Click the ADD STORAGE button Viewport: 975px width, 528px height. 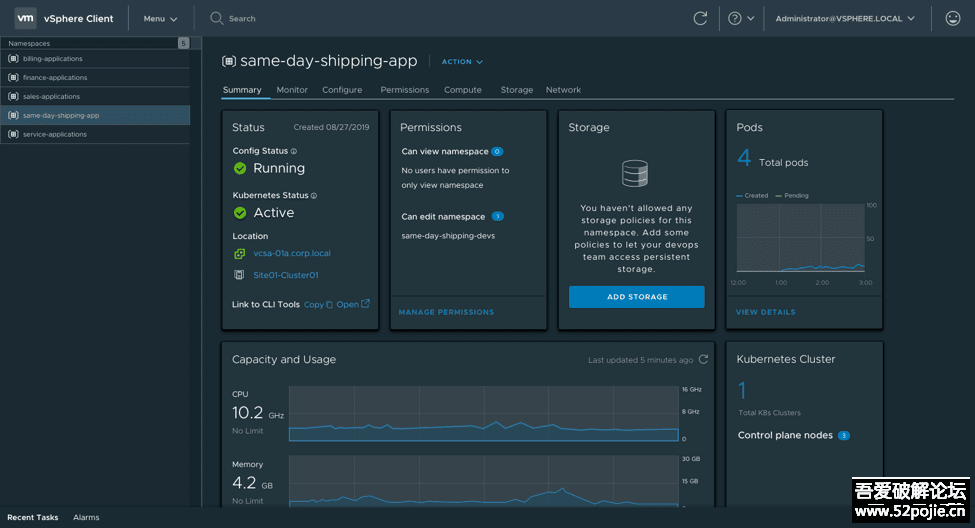(x=636, y=297)
